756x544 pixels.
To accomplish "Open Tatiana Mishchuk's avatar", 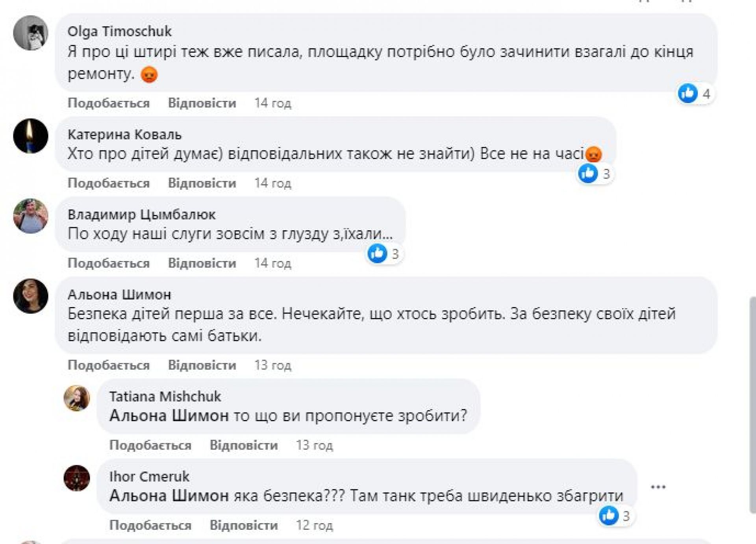I will coord(77,398).
